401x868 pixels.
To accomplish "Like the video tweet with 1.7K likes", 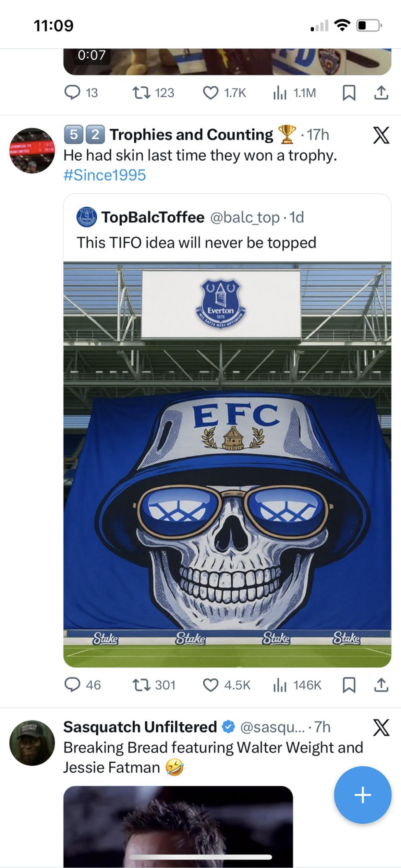I will [x=224, y=93].
